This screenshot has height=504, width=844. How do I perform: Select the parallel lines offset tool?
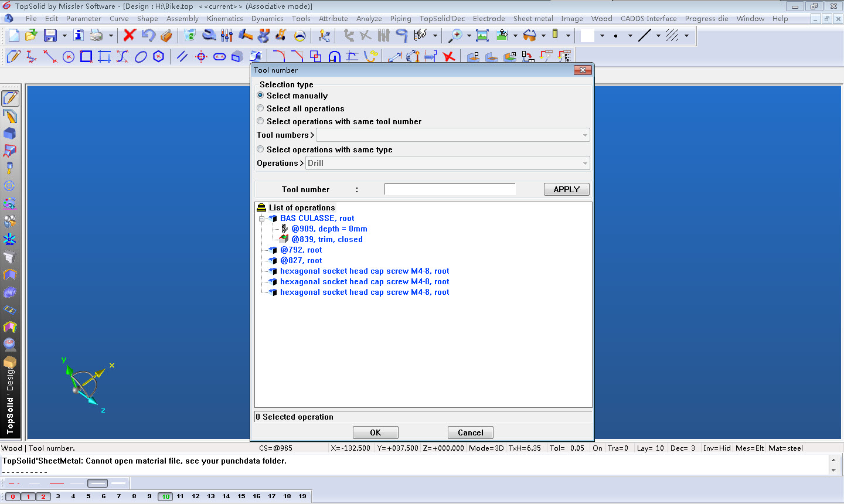[182, 57]
